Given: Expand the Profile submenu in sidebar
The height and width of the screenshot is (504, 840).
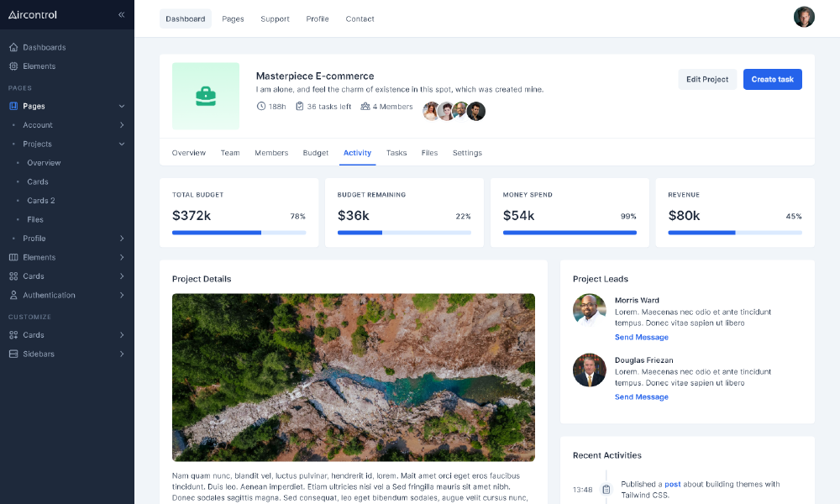Looking at the screenshot, I should click(x=122, y=239).
